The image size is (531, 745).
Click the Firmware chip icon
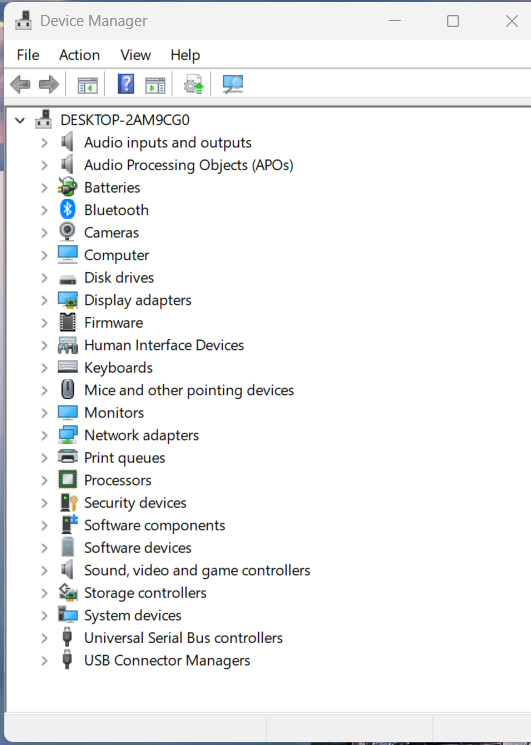(67, 322)
